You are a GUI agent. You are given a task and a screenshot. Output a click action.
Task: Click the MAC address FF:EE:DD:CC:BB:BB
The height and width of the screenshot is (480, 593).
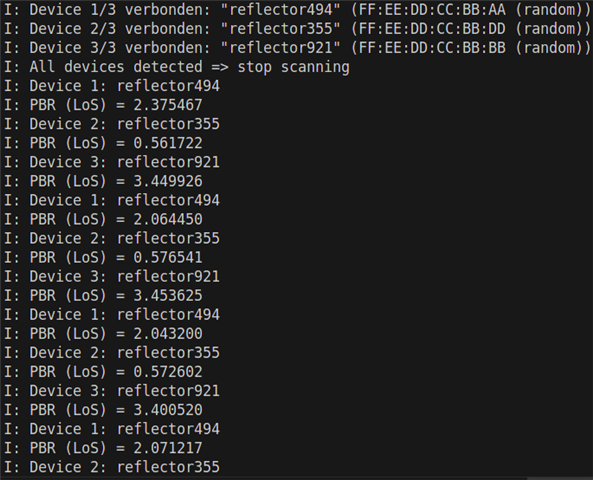click(x=432, y=48)
